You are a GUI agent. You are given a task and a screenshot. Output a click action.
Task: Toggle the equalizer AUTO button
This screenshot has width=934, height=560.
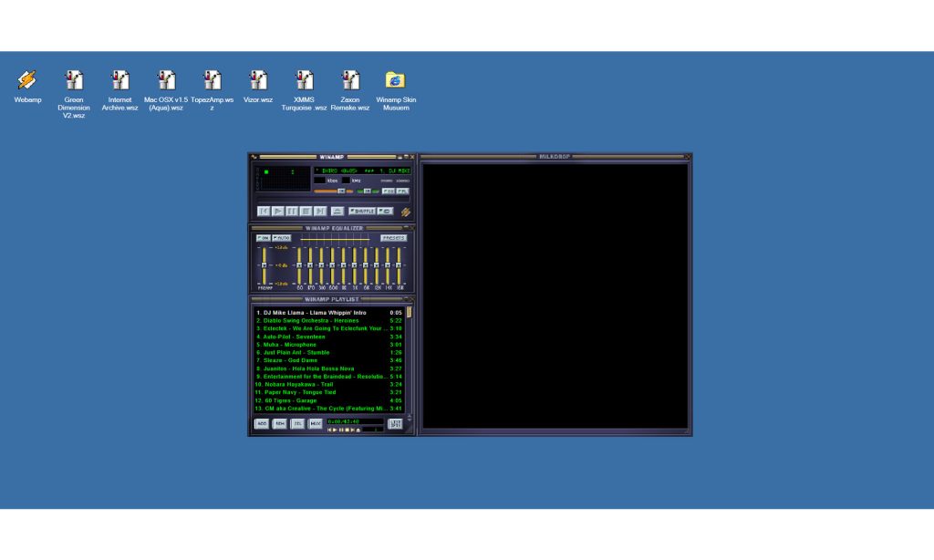(281, 238)
